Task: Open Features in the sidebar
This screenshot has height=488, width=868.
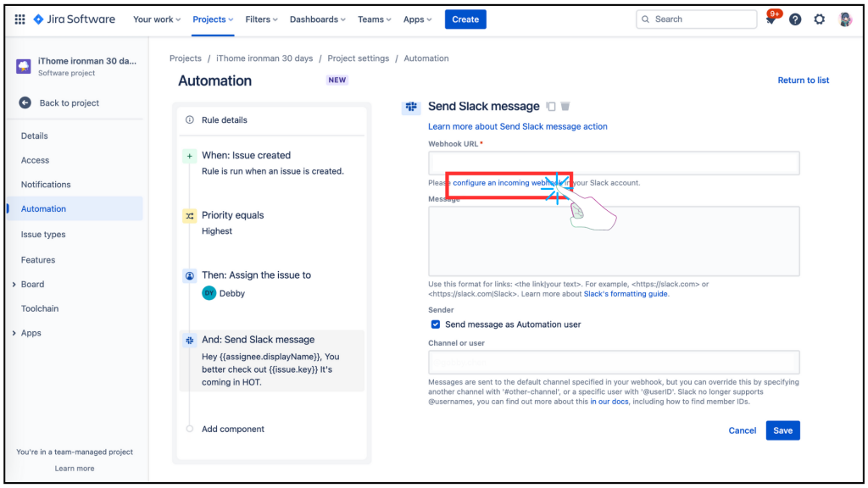Action: point(38,260)
